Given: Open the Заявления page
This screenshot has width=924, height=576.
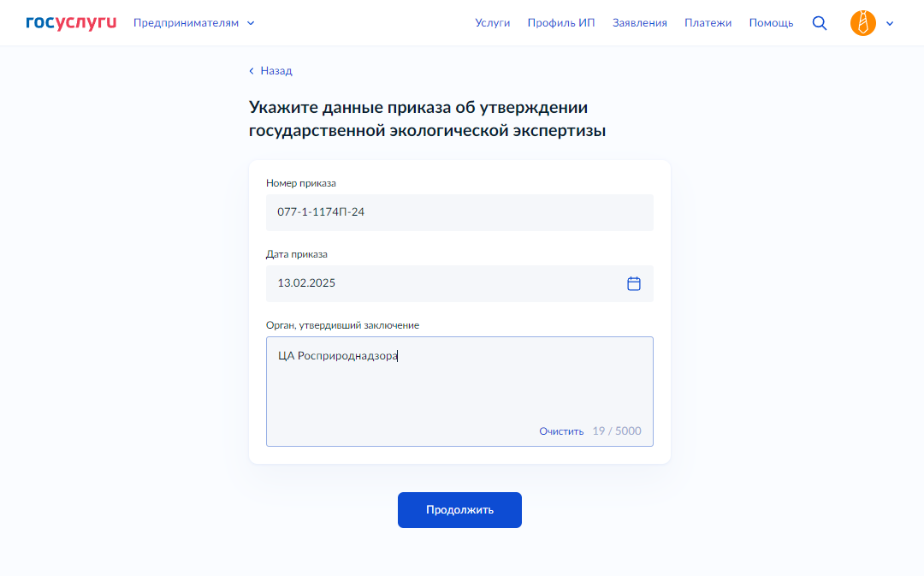Looking at the screenshot, I should click(639, 23).
